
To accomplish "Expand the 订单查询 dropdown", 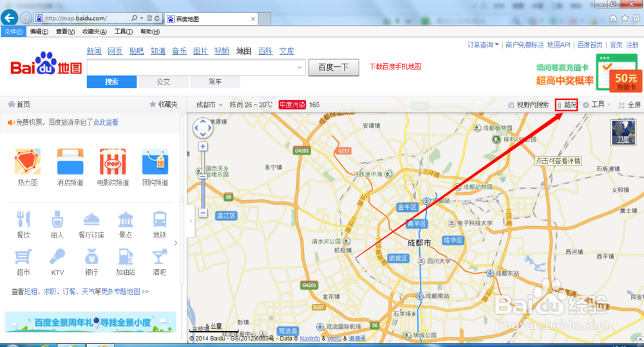I will click(483, 45).
